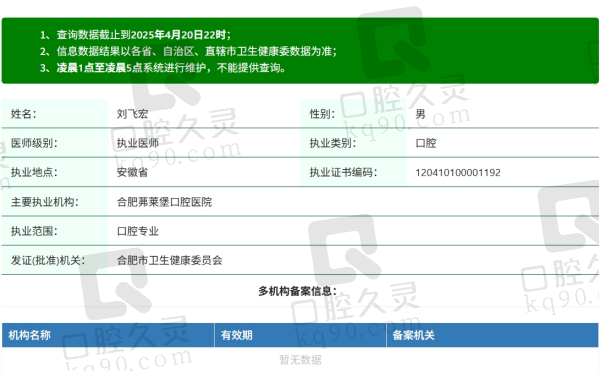Select the value 口腔专业

[138, 231]
